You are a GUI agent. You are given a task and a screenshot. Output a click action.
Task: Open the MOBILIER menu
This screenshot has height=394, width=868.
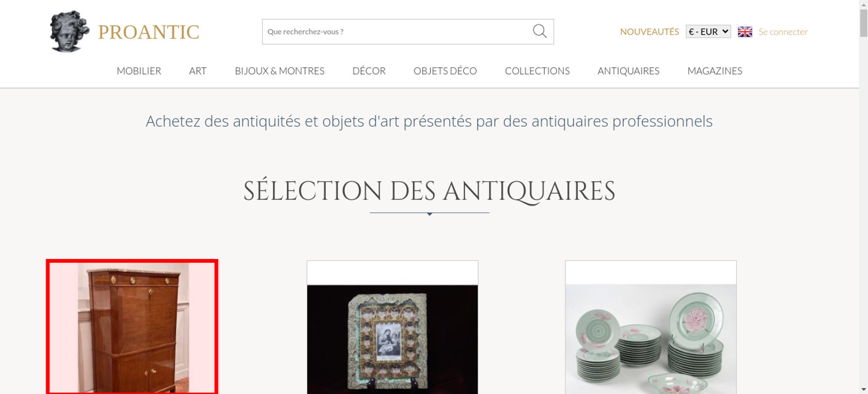click(x=139, y=71)
